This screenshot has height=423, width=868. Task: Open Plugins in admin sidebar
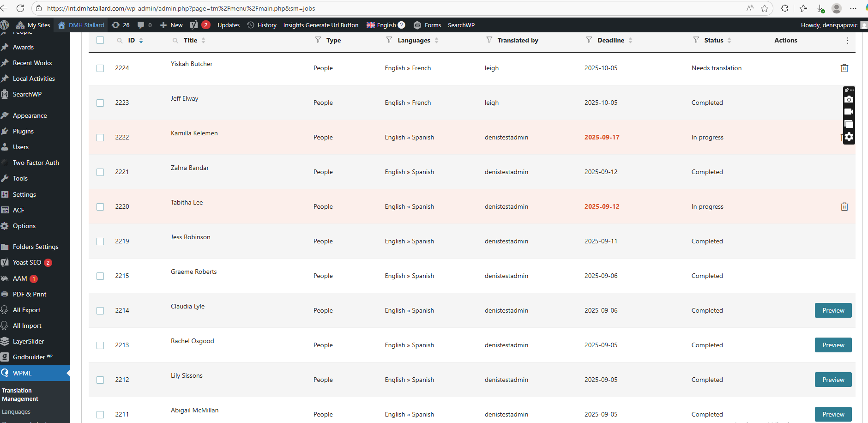pos(23,131)
